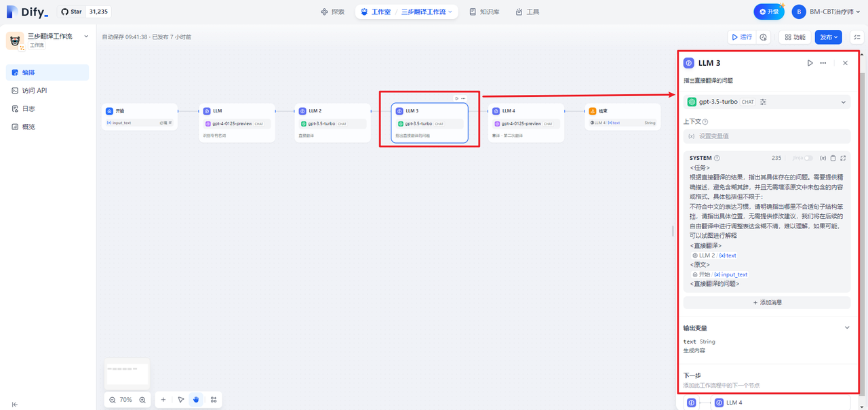Click the LLM 3 icon in panel header
Screen dimensions: 868x410
click(688, 63)
